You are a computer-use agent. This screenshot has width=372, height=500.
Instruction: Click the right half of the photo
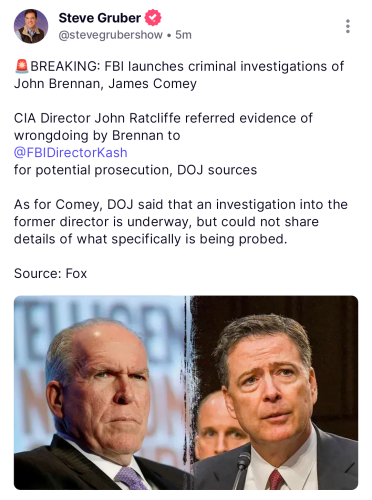point(274,393)
